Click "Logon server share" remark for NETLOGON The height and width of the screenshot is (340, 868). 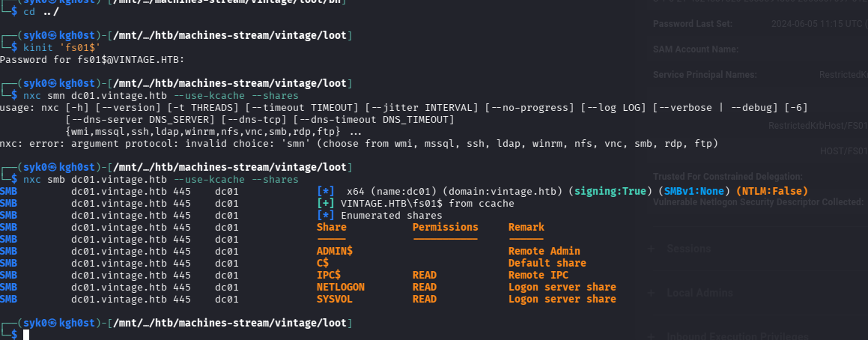(x=562, y=287)
